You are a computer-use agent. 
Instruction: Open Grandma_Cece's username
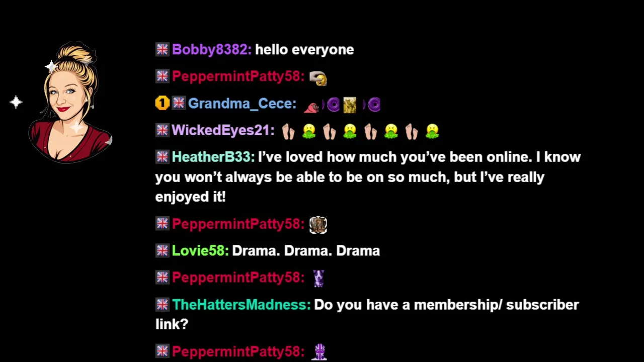click(x=242, y=104)
